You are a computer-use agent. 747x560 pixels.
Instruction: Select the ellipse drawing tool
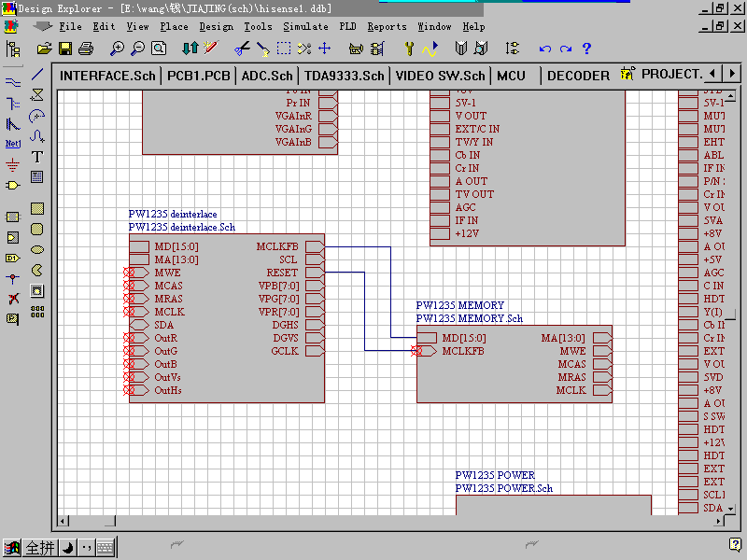(37, 249)
